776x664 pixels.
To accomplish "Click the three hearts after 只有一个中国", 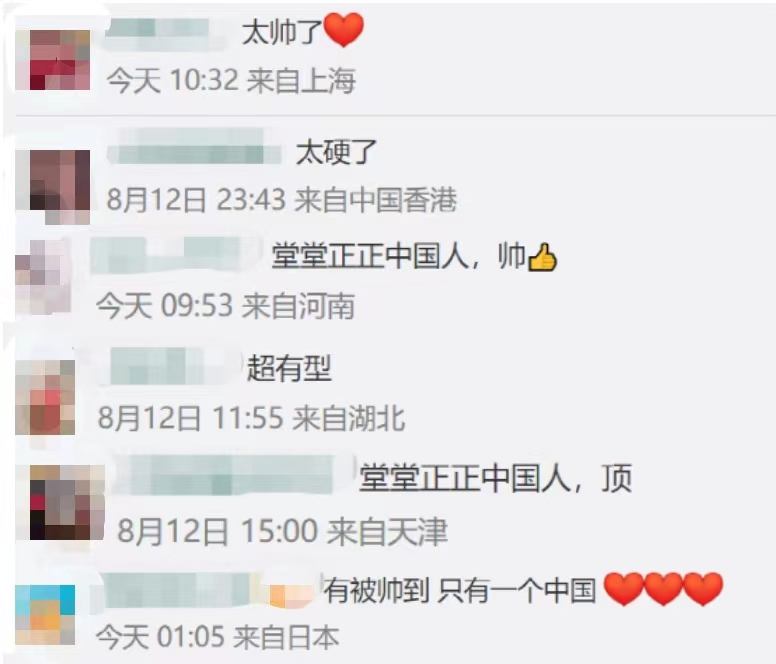I will tap(663, 589).
